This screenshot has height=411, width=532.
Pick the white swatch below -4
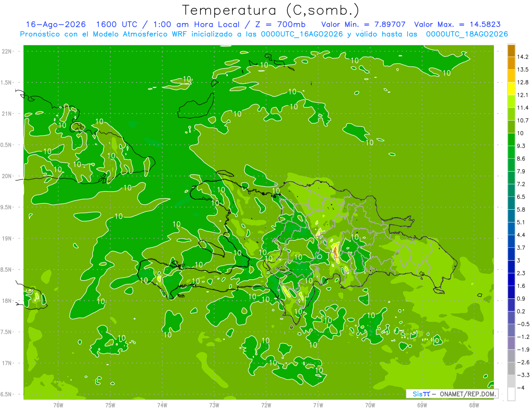511,394
